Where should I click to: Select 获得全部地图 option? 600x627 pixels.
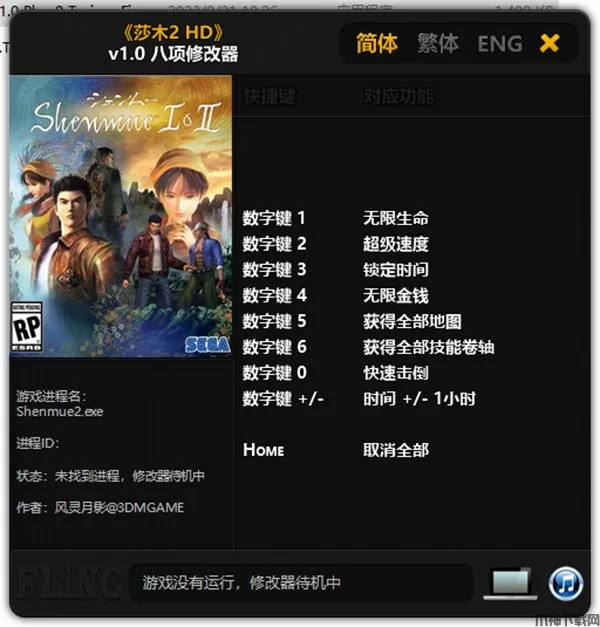[412, 321]
